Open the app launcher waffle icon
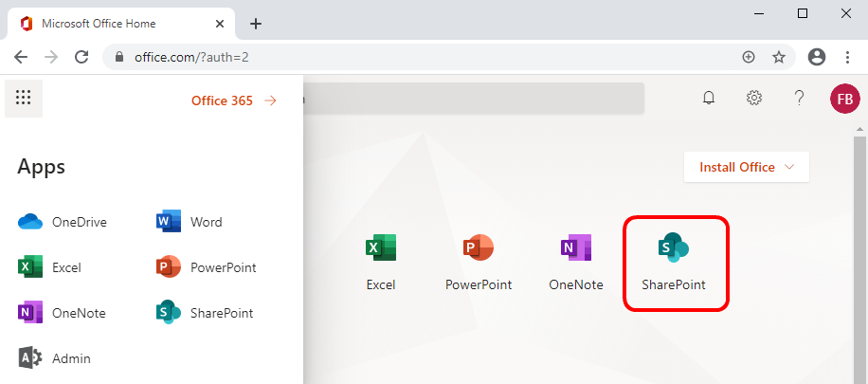Image resolution: width=868 pixels, height=384 pixels. click(24, 99)
